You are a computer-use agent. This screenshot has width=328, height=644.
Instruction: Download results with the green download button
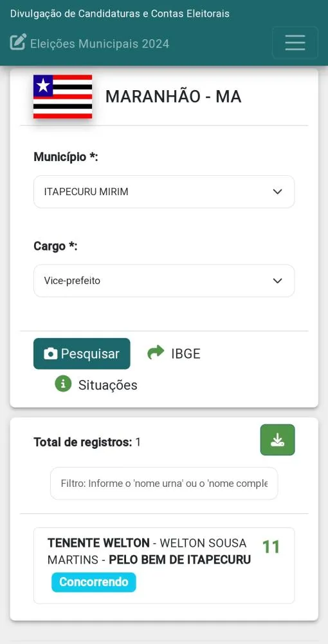click(x=278, y=440)
